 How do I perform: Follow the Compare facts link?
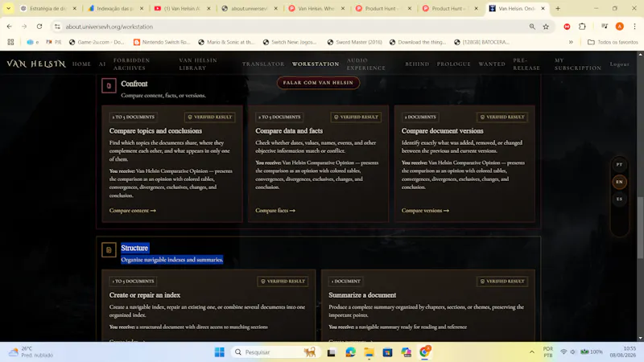coord(275,211)
